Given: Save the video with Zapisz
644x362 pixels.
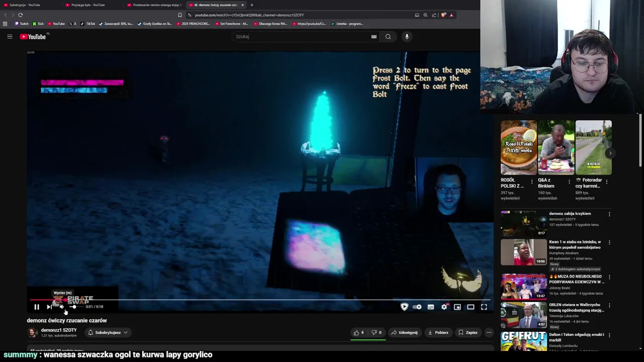Looking at the screenshot, I should click(x=468, y=332).
